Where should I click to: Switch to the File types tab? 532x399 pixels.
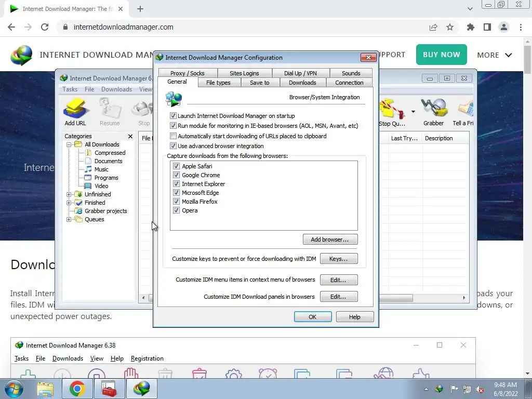219,83
